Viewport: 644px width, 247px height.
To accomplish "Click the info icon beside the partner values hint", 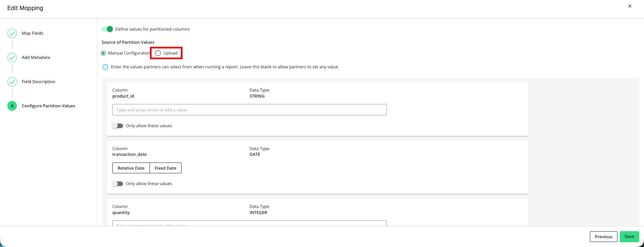I will (105, 67).
